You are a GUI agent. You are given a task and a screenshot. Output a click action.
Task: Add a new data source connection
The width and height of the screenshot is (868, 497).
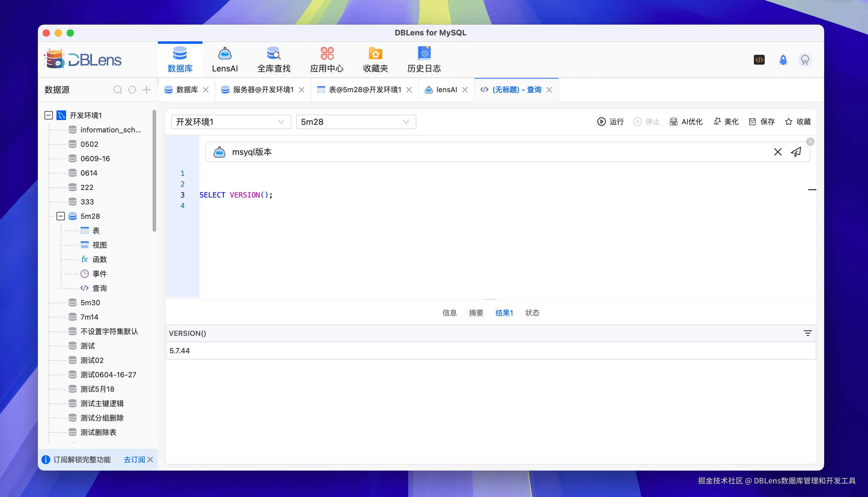pos(146,90)
